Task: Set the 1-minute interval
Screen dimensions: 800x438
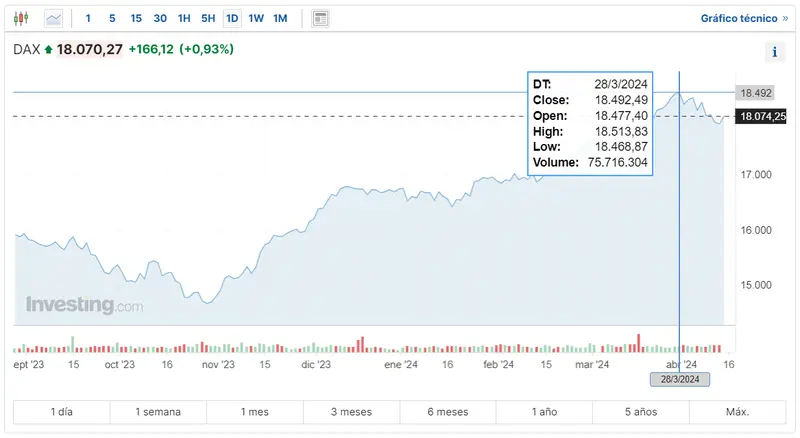Action: (x=88, y=18)
